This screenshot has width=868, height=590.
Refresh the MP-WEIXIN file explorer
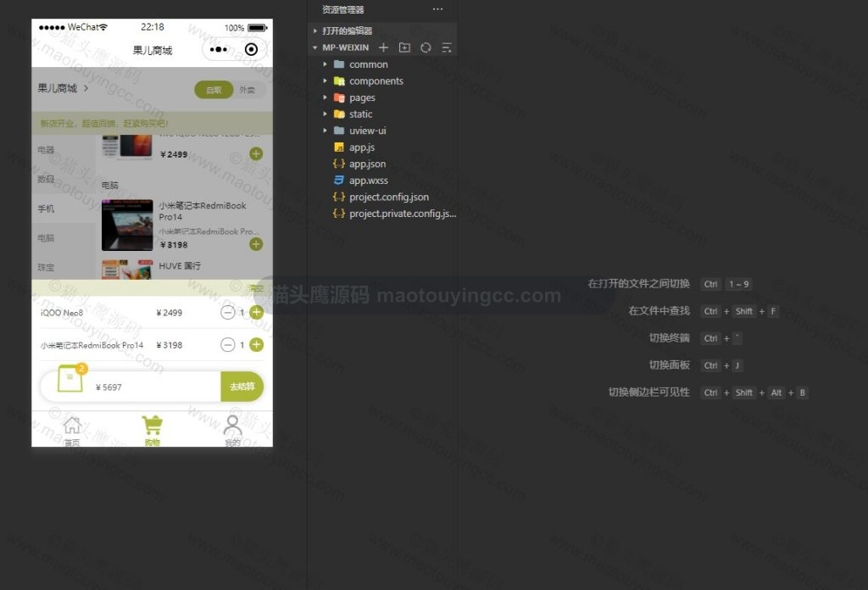pyautogui.click(x=426, y=47)
